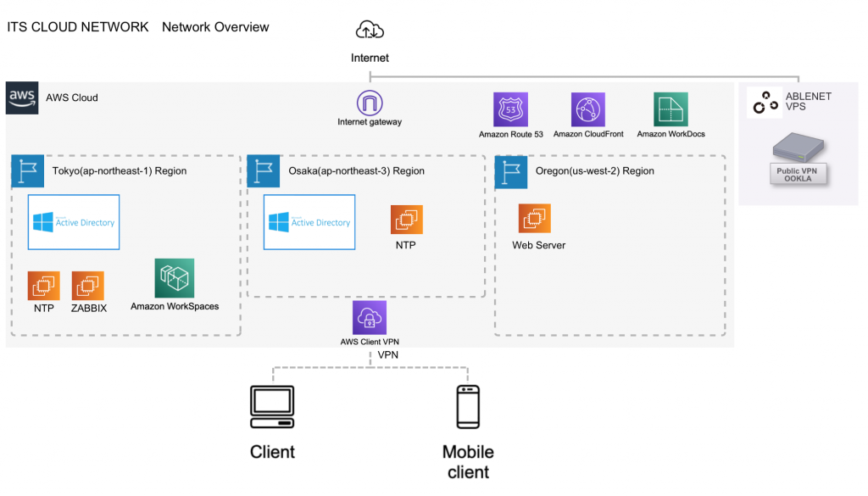Select the Amazon WorkSpaces icon
Screen dimensions: 868x496
[175, 278]
